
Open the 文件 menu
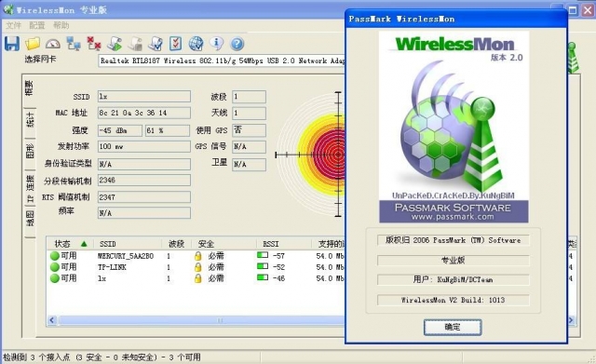pos(14,25)
